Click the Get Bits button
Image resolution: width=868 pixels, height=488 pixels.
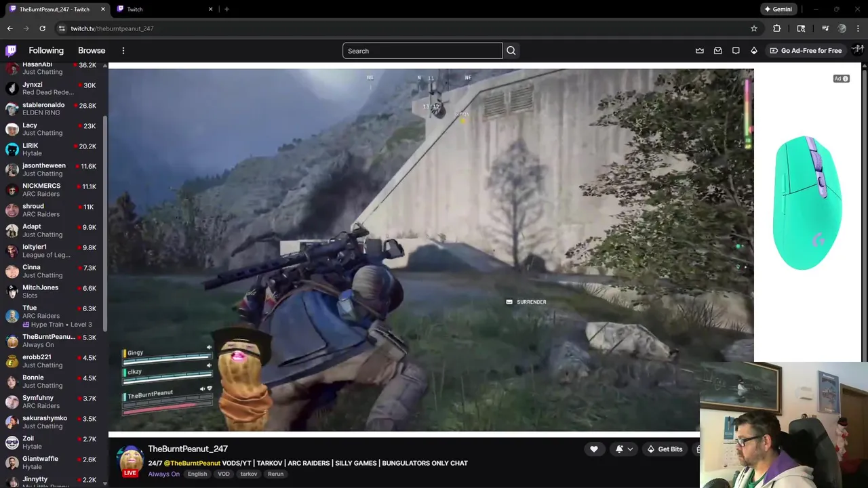[665, 449]
